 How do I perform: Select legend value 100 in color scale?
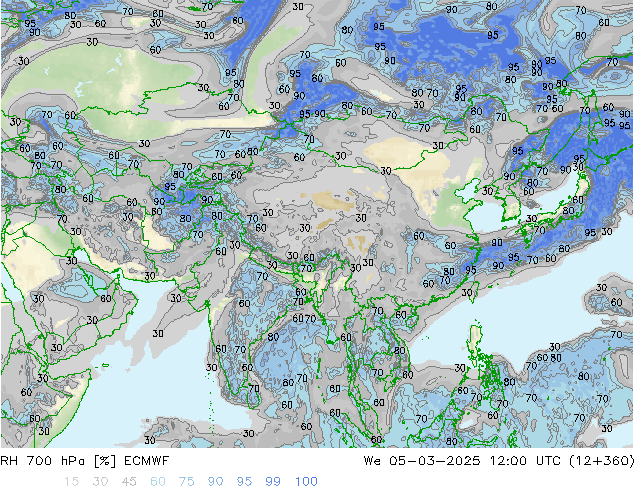pyautogui.click(x=306, y=481)
